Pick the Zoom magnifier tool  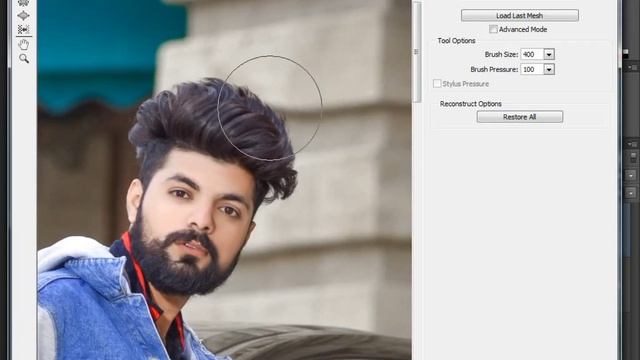pyautogui.click(x=24, y=58)
